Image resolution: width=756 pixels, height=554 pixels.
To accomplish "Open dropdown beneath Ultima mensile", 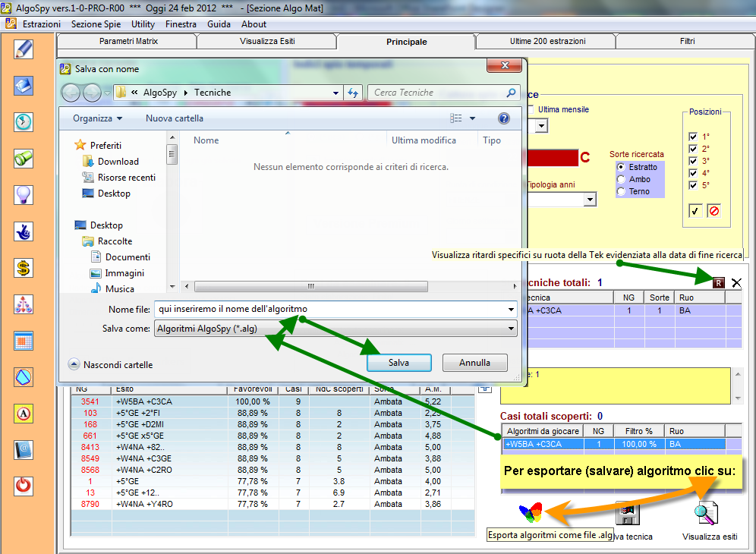I will (541, 126).
